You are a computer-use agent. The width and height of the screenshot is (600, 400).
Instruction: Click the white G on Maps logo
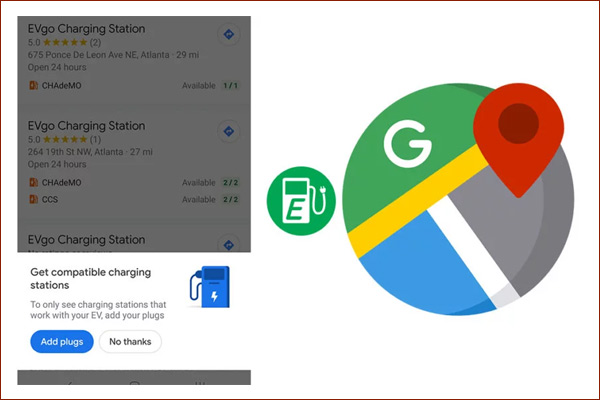click(408, 144)
